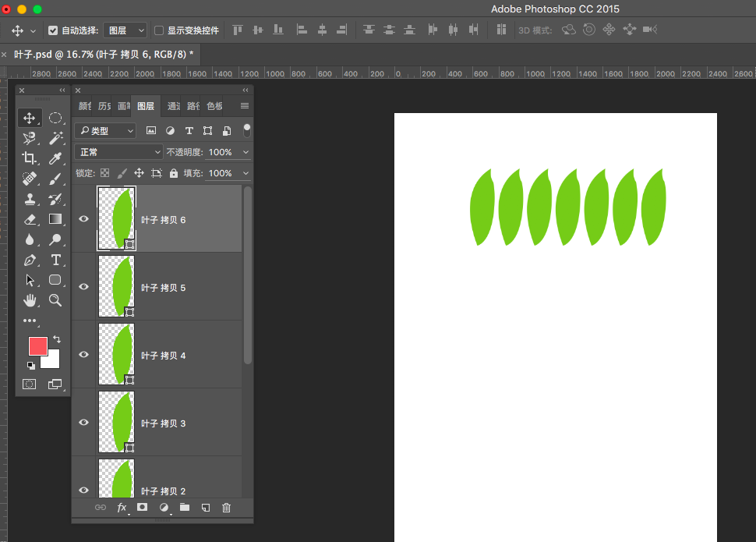This screenshot has height=542, width=756.
Task: Change the screen mode
Action: pyautogui.click(x=55, y=384)
